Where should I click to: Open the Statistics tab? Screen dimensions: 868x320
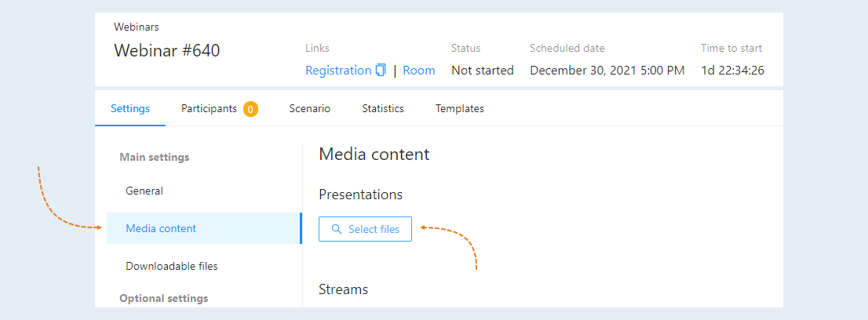click(x=383, y=108)
